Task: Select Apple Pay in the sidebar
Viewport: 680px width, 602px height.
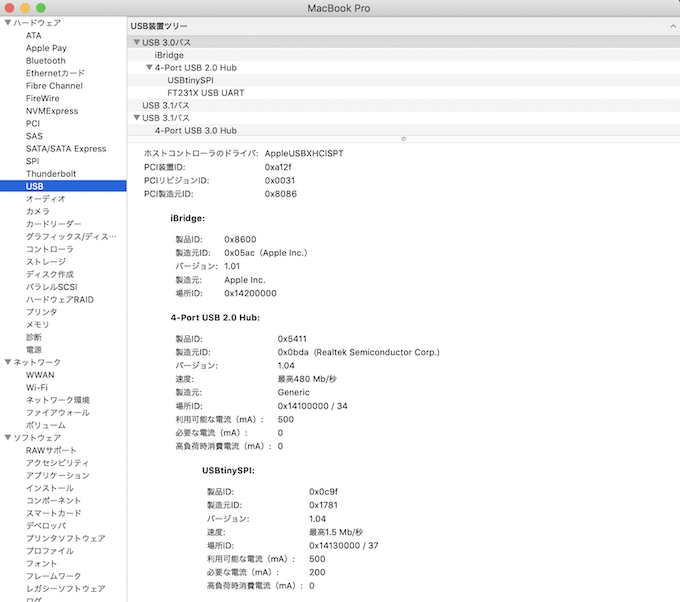Action: 46,48
